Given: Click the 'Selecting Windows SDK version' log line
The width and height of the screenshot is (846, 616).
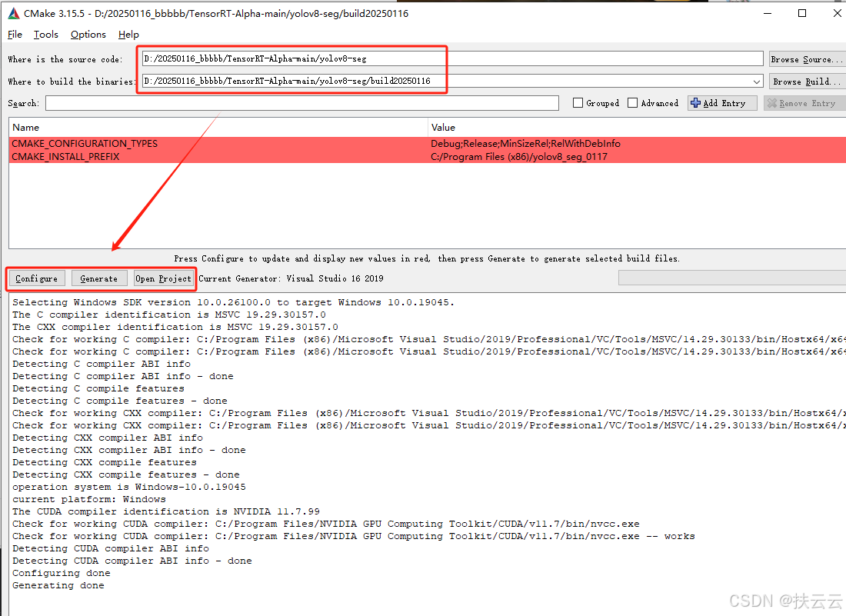Looking at the screenshot, I should tap(233, 302).
